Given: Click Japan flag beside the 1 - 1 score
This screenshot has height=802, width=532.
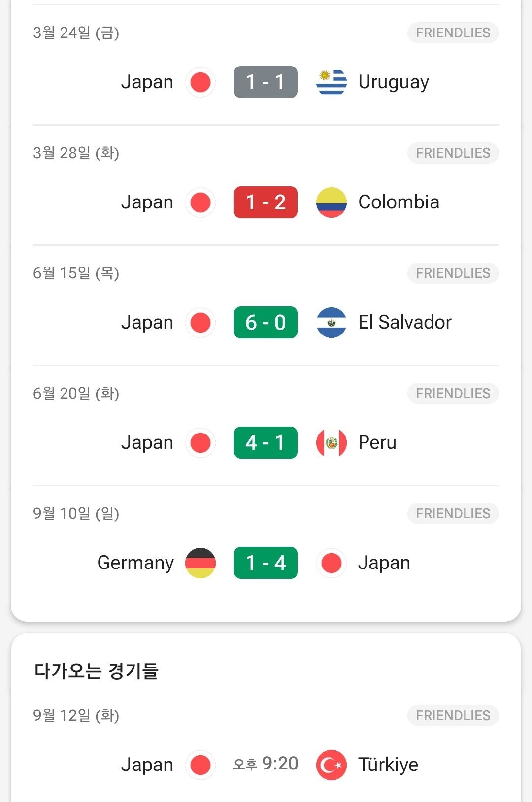Looking at the screenshot, I should coord(200,82).
